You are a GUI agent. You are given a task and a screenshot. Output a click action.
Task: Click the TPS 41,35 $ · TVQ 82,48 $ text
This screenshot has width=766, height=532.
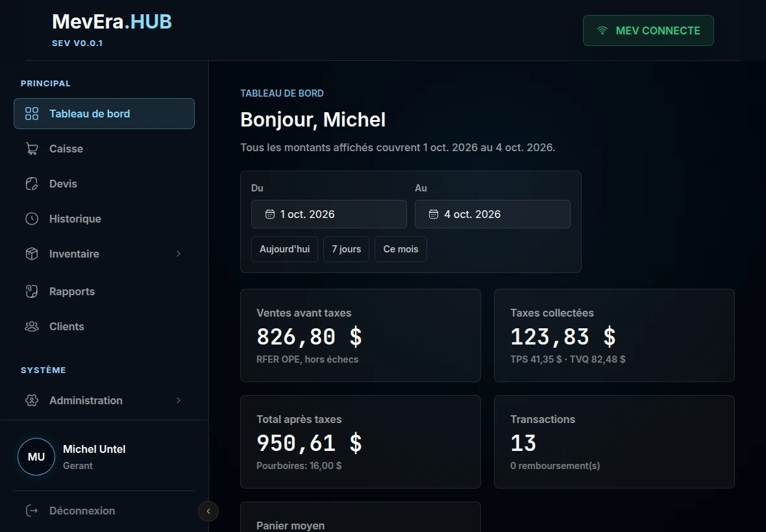click(567, 359)
